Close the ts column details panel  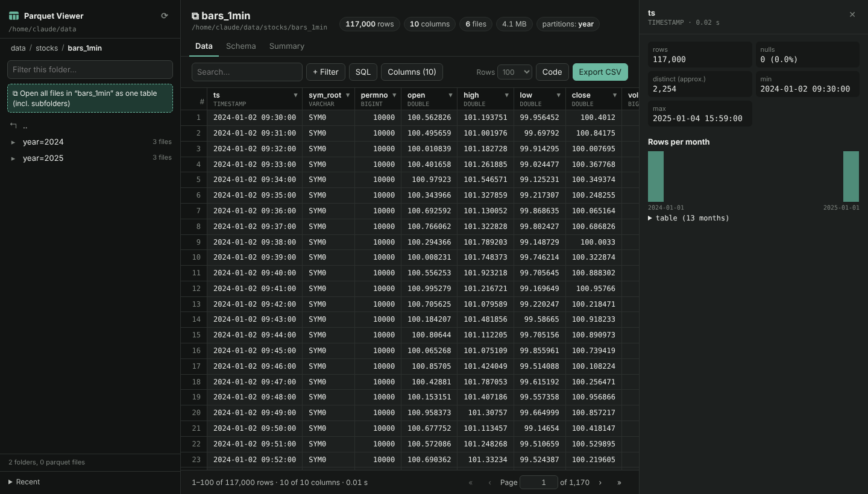pyautogui.click(x=852, y=14)
